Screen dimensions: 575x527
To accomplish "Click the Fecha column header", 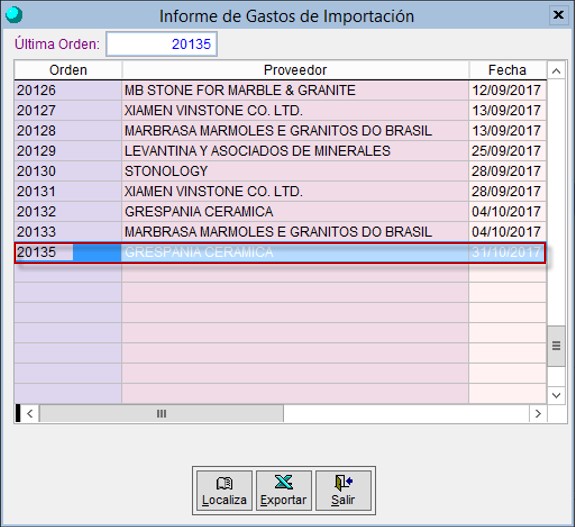I will [508, 70].
